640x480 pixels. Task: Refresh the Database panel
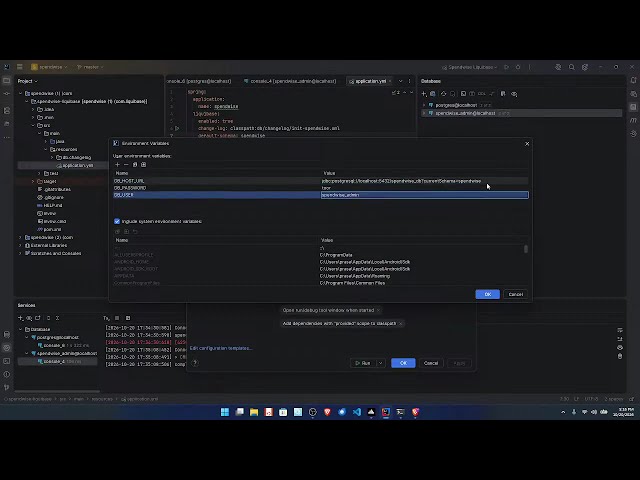pos(443,94)
